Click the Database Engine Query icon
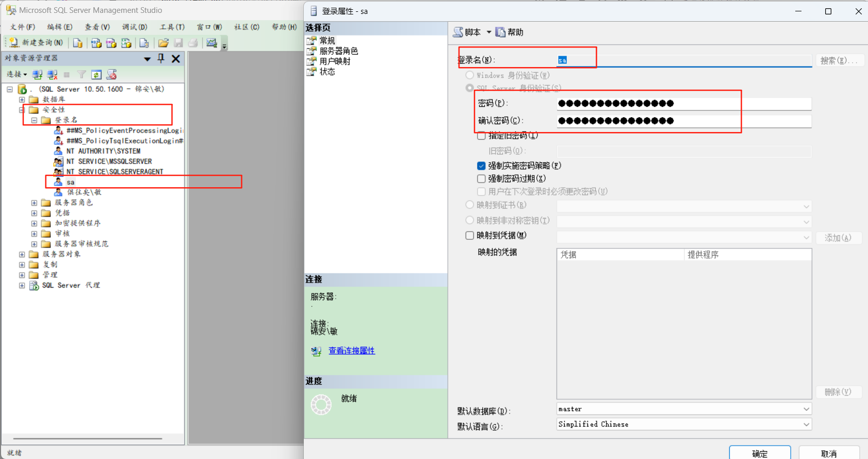The image size is (868, 459). [78, 43]
